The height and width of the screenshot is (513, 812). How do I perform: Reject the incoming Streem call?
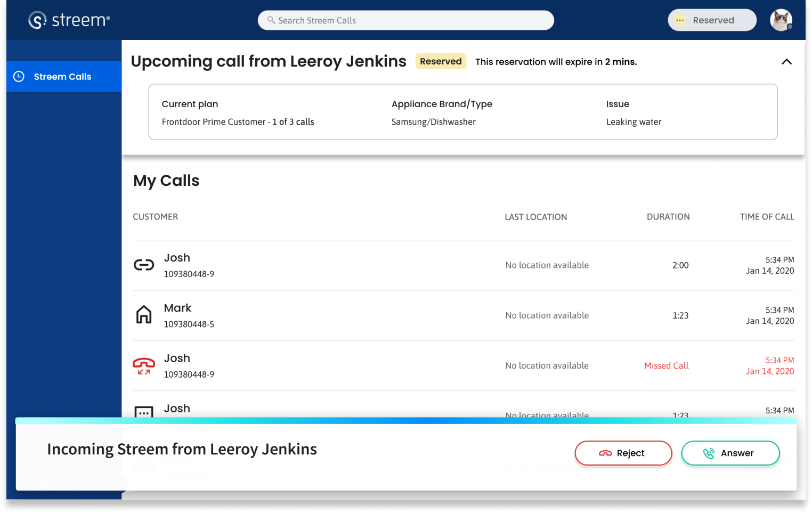click(x=623, y=453)
